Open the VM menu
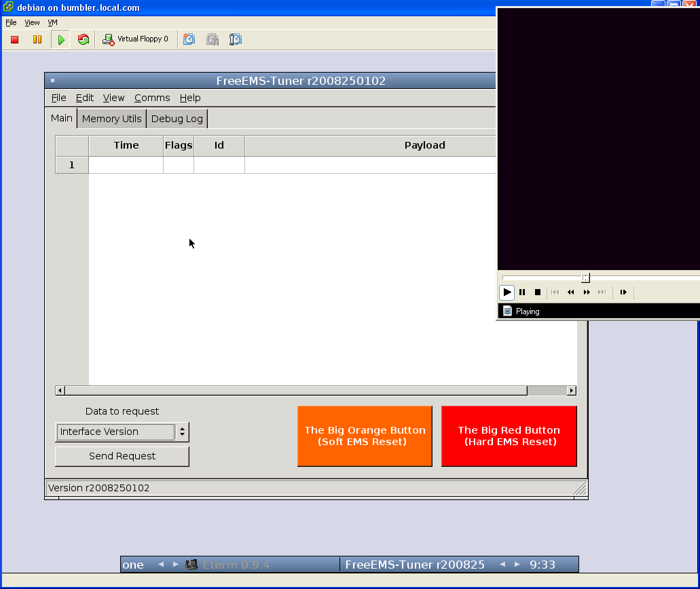The image size is (700, 589). pyautogui.click(x=53, y=22)
